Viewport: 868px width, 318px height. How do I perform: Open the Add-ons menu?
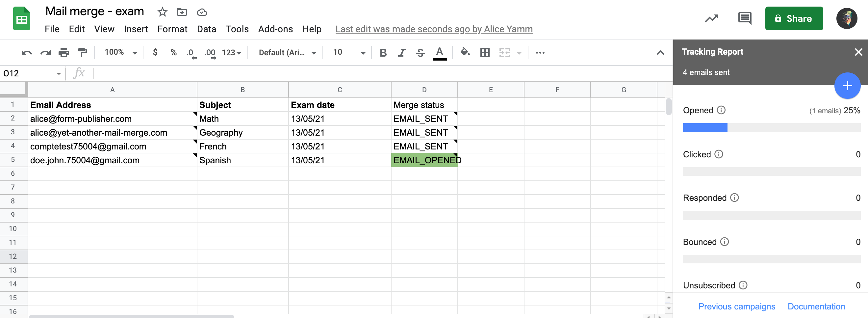[x=275, y=29]
